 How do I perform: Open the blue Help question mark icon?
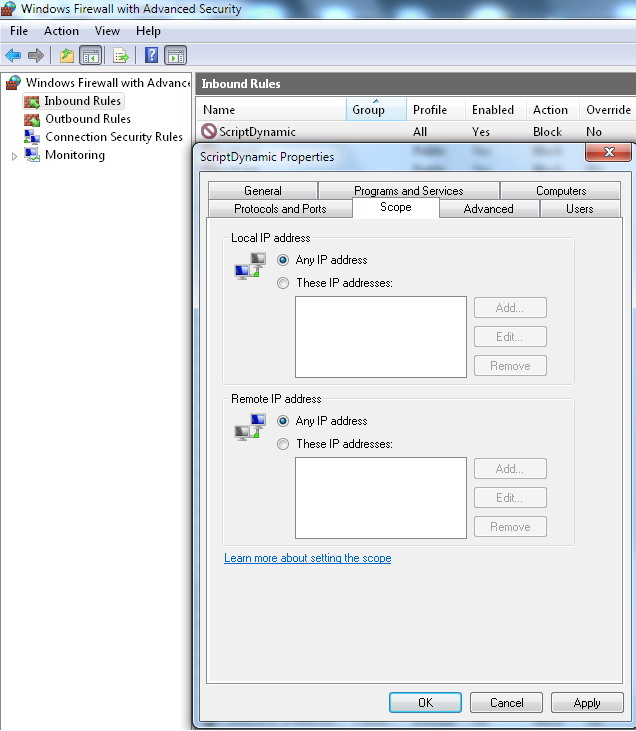(152, 55)
